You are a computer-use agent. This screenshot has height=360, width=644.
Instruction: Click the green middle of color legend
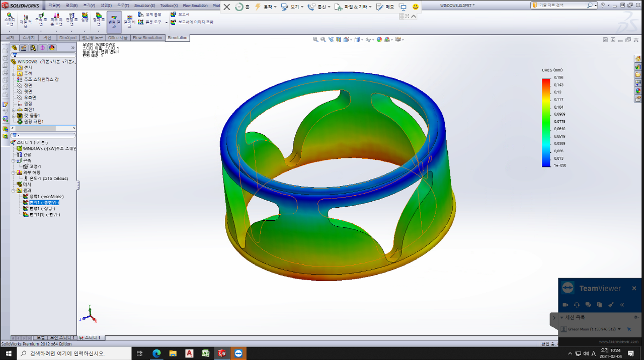click(546, 122)
